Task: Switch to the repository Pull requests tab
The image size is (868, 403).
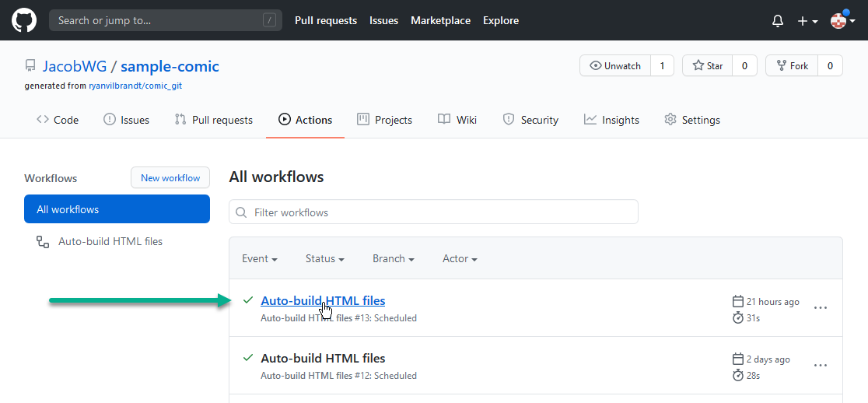Action: pos(213,120)
